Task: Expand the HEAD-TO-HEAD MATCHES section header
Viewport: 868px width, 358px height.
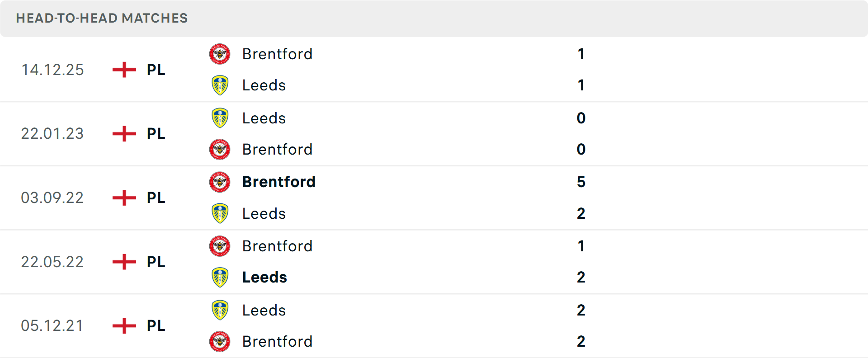Action: click(x=102, y=19)
